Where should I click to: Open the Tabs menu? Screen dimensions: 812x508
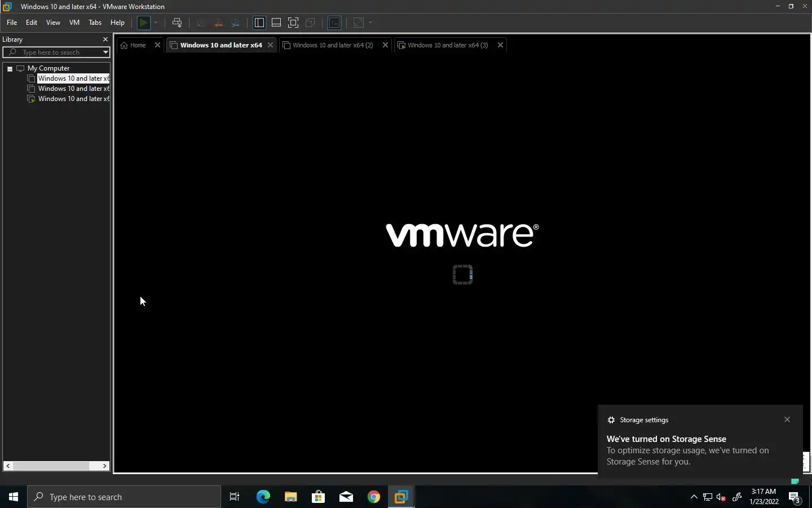95,23
